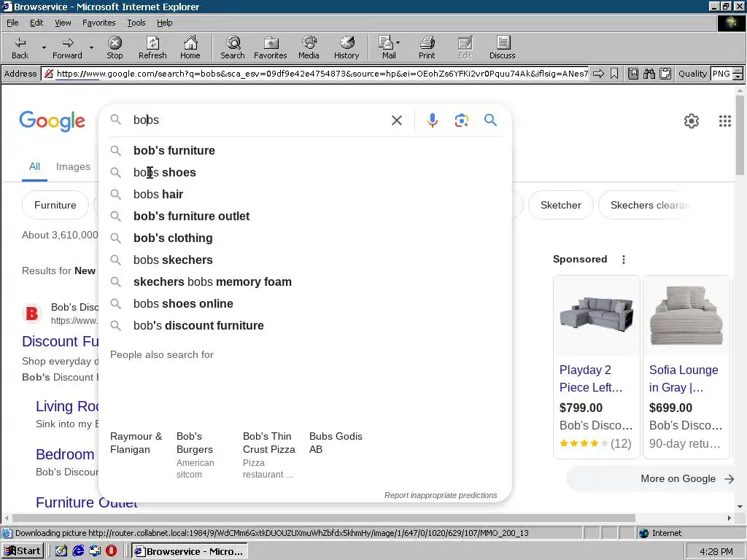Open the Favorites toolbar button
747x560 pixels.
(x=270, y=47)
